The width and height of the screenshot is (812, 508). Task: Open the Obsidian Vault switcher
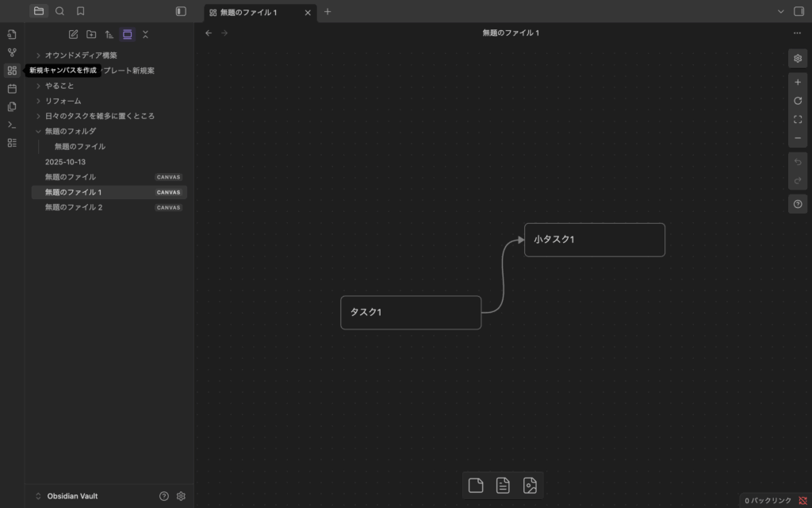coord(71,496)
